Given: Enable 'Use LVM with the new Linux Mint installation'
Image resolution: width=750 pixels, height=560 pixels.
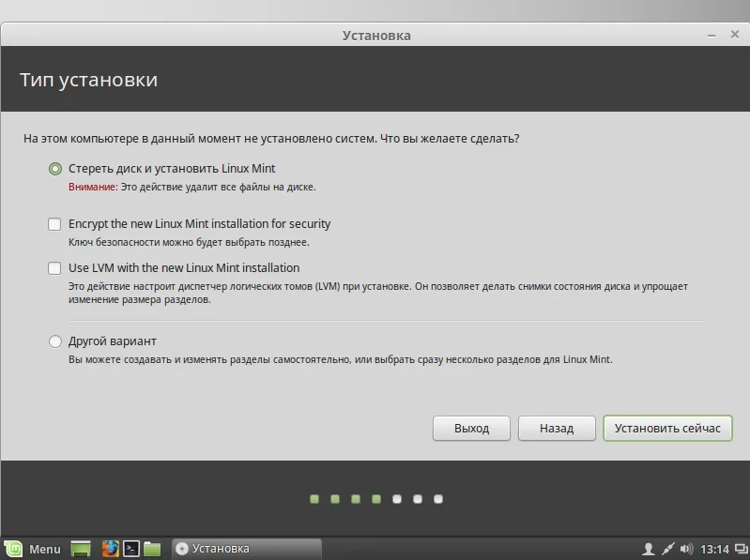Looking at the screenshot, I should coord(54,268).
